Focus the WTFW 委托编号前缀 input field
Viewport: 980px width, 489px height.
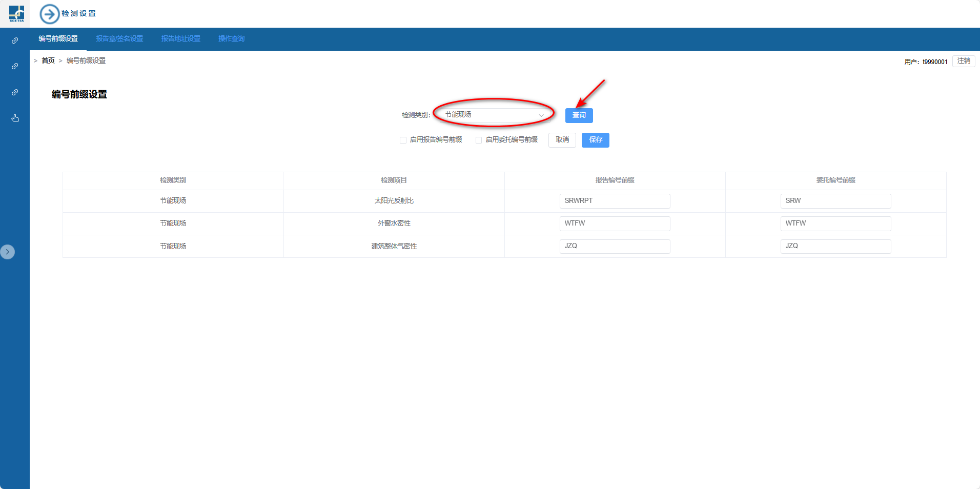[x=835, y=223]
